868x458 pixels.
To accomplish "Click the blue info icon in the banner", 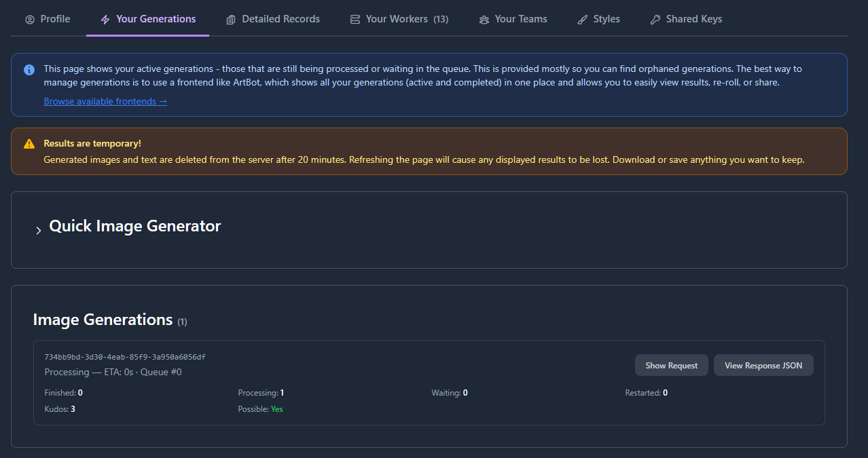I will [x=29, y=70].
